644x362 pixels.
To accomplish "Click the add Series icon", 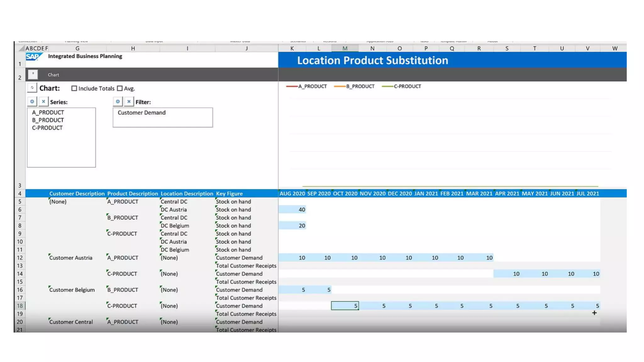I will (32, 101).
